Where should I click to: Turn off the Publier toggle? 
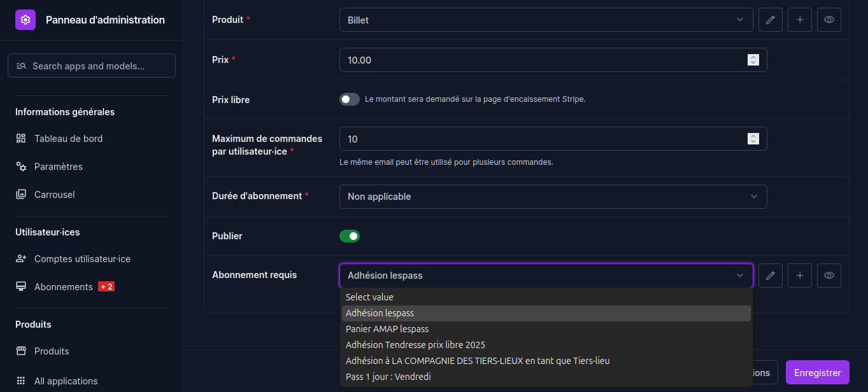click(x=350, y=236)
